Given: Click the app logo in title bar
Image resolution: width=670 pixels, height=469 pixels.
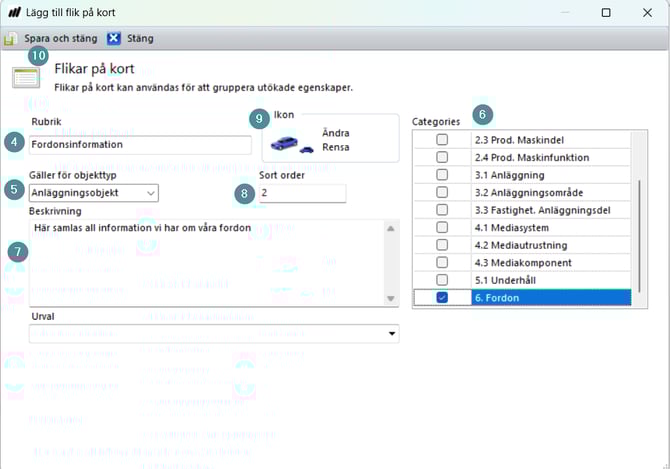Looking at the screenshot, I should click(13, 12).
